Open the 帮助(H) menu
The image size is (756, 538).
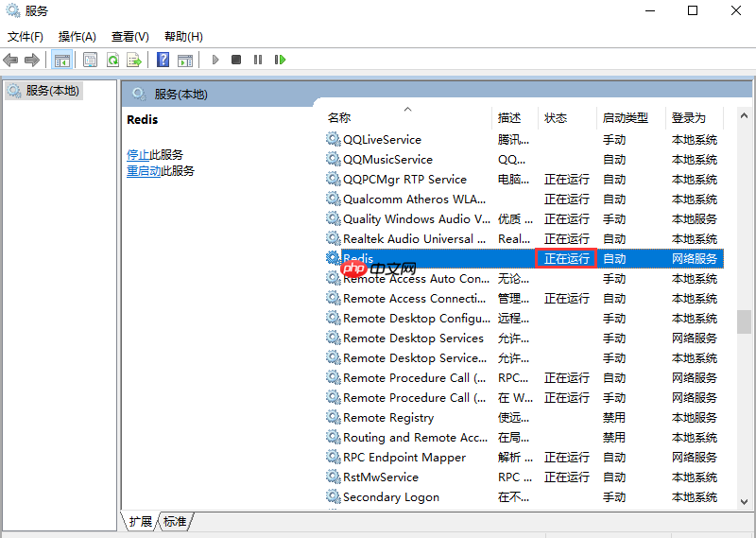(183, 37)
